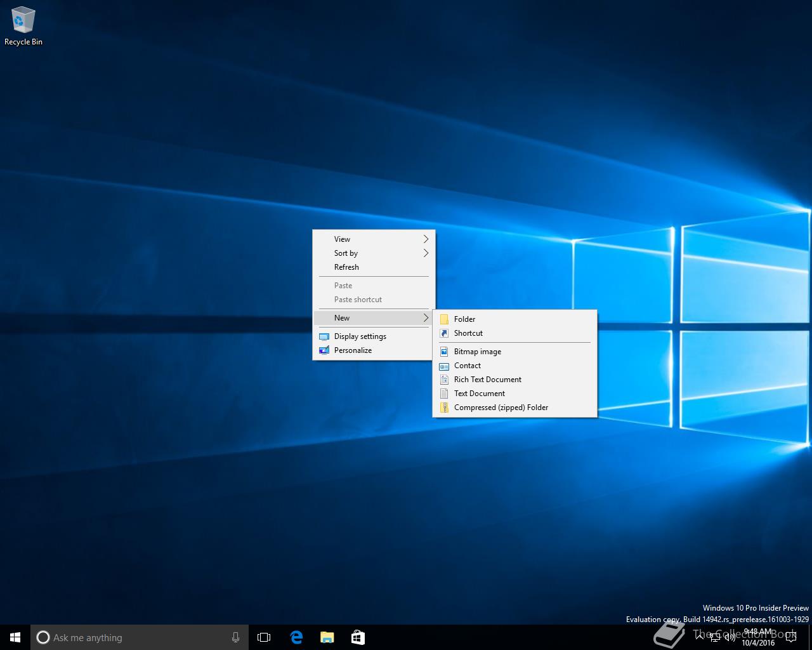Launch Microsoft Edge from the taskbar

pos(296,637)
